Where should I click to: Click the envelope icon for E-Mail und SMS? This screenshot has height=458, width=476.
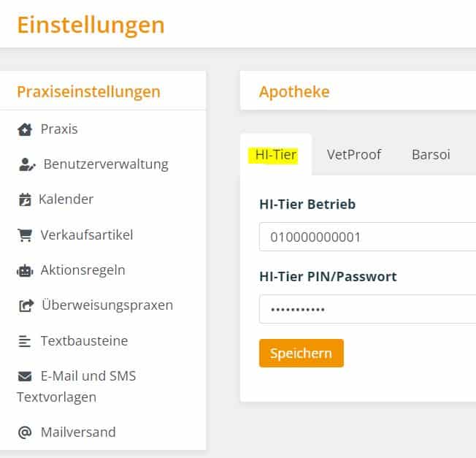pos(25,376)
